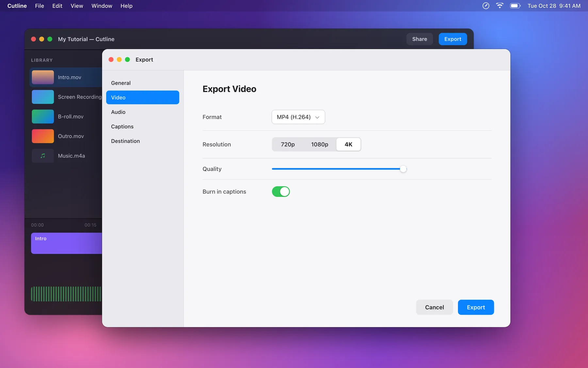Open the Wi-Fi status menu
This screenshot has width=588, height=368.
pos(499,6)
